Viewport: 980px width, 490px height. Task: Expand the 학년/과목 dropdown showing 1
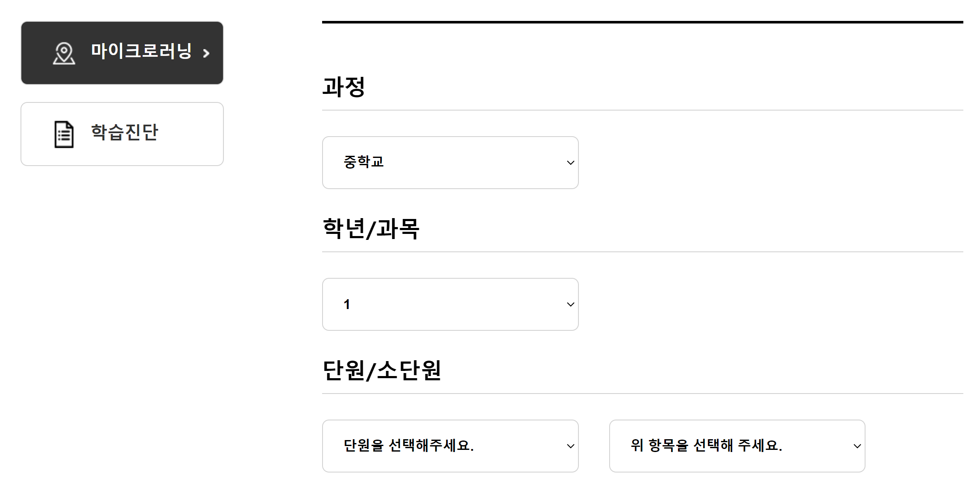[450, 304]
